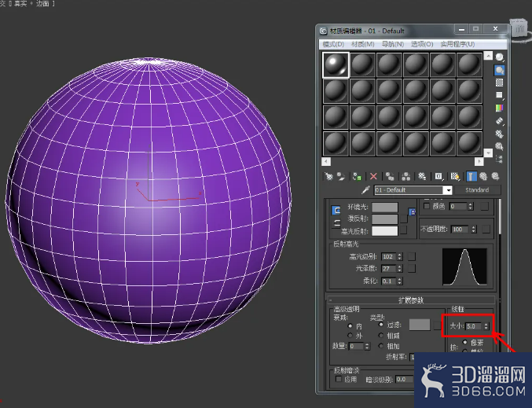This screenshot has height=408, width=532.
Task: Open the 模式(D) menu
Action: pyautogui.click(x=333, y=44)
